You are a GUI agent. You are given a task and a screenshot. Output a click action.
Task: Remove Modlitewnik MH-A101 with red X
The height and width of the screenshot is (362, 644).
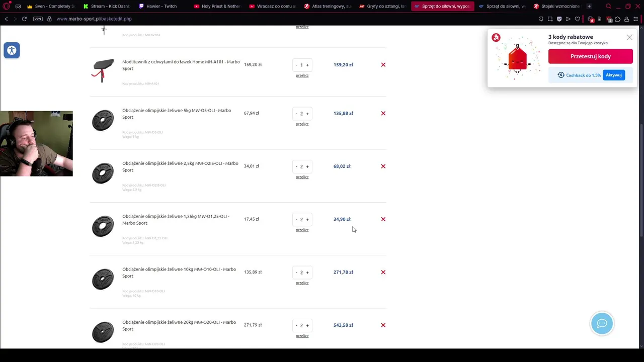(383, 65)
